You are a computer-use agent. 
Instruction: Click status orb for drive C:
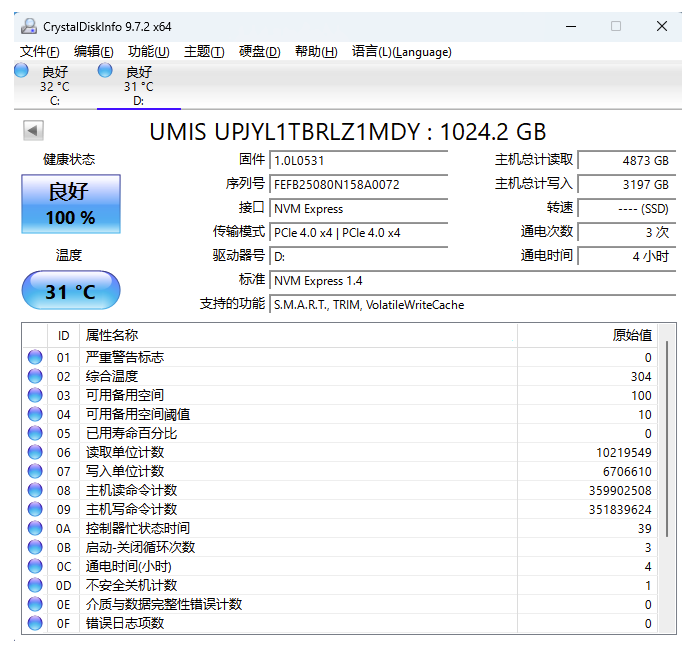(21, 70)
